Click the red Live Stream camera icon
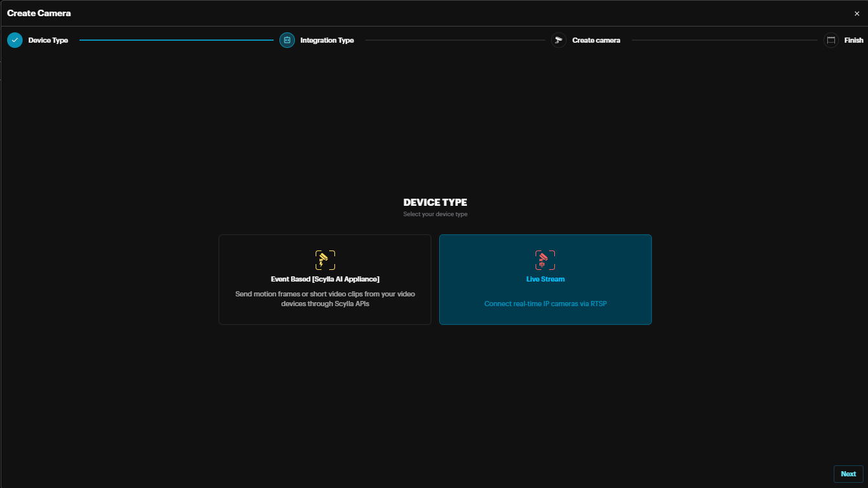The width and height of the screenshot is (868, 488). pyautogui.click(x=545, y=260)
